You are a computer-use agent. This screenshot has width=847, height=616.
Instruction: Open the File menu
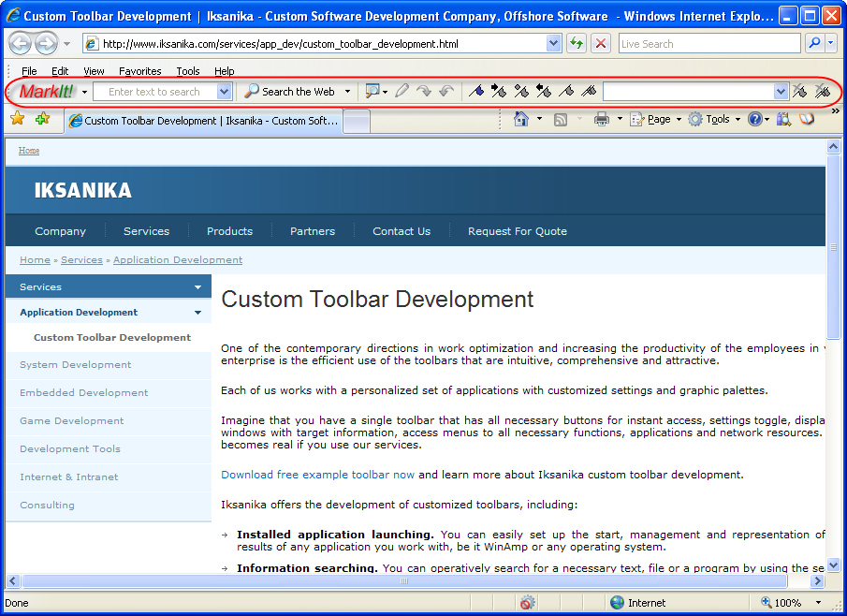29,71
